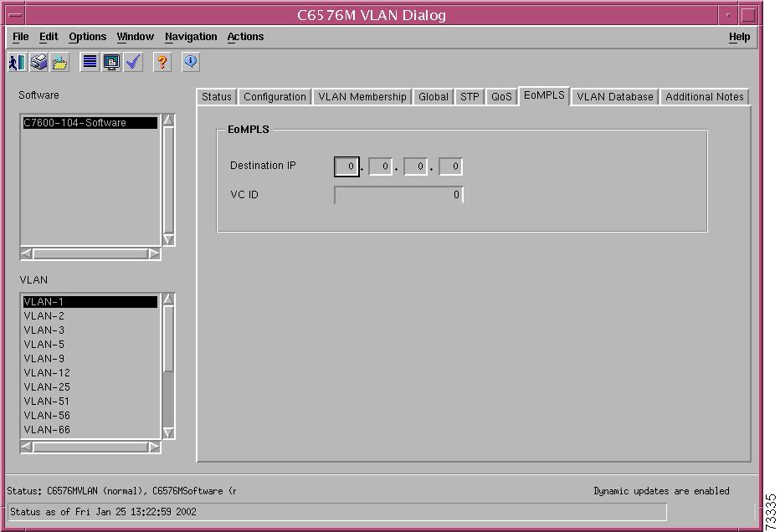This screenshot has height=532, width=780.
Task: Select VLAN-5 in the VLAN list
Action: coord(90,345)
